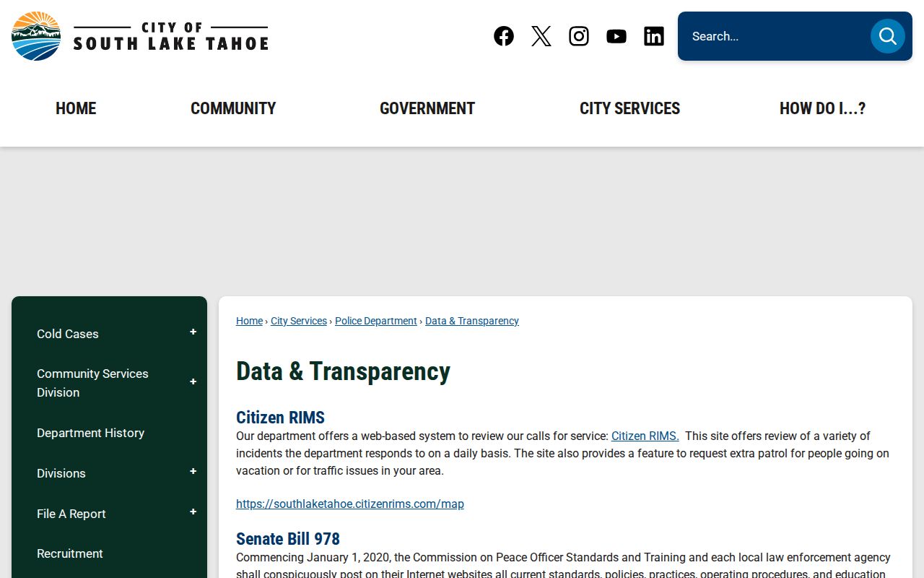
Task: Follow the inline Citizen RIMS. link
Action: (645, 436)
